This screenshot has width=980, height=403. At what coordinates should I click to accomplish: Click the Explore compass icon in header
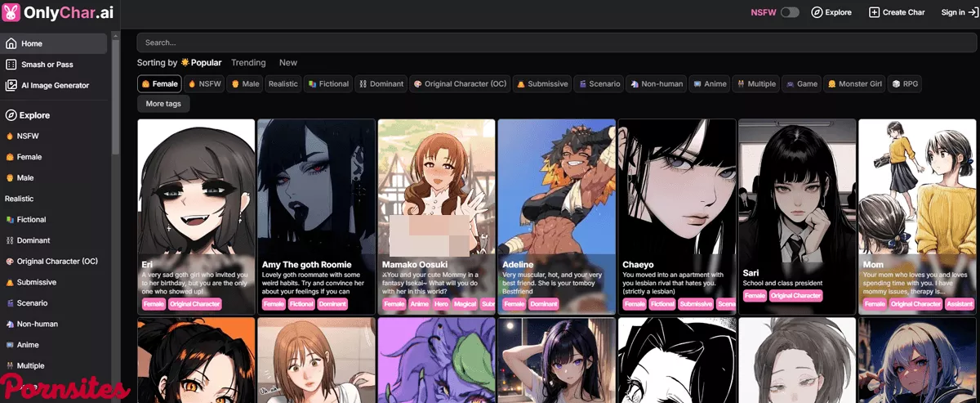tap(817, 12)
